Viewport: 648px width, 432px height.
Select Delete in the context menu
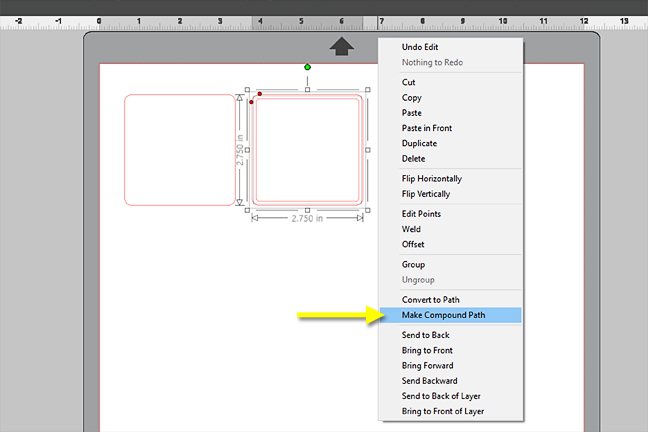pos(450,159)
